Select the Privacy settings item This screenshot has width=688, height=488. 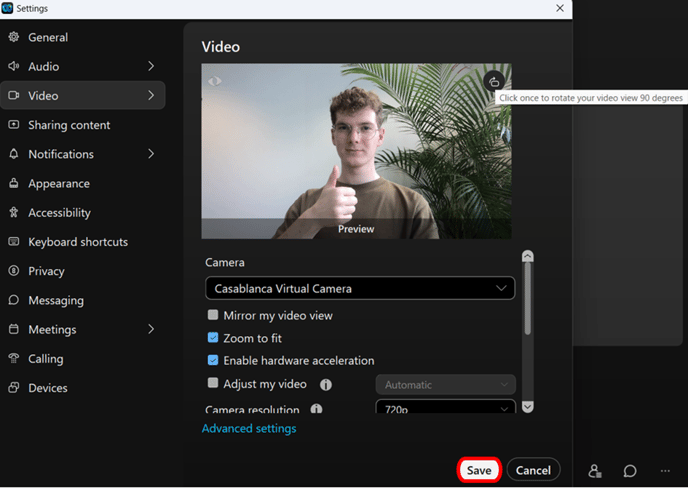pyautogui.click(x=46, y=271)
